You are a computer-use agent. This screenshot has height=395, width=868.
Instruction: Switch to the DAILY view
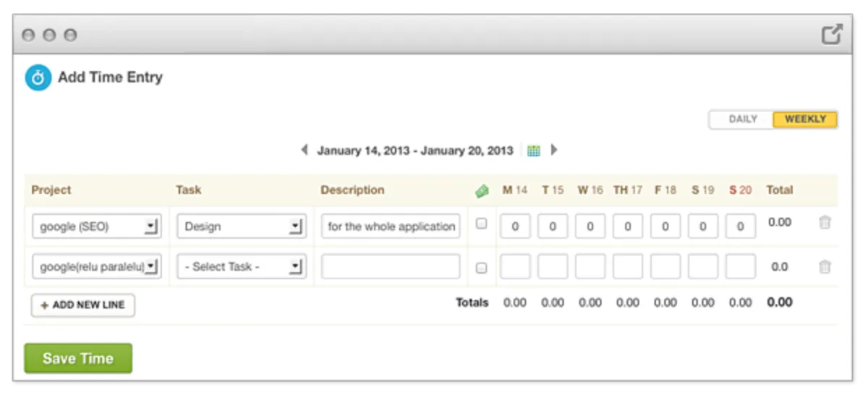[x=742, y=119]
